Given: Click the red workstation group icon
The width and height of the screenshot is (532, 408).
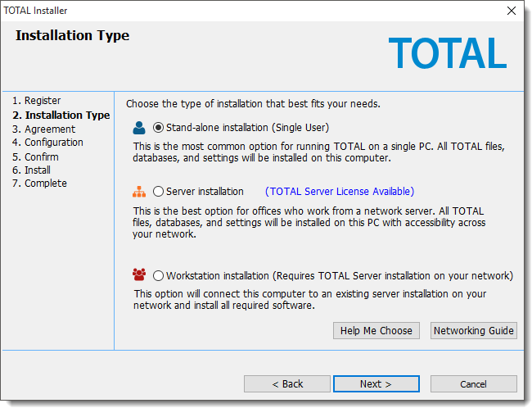Looking at the screenshot, I should 139,274.
